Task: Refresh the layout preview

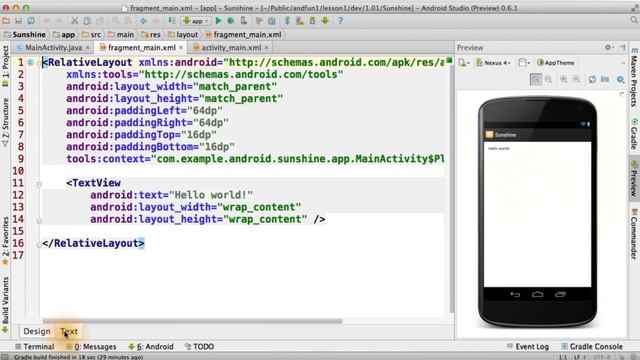Action: [592, 79]
